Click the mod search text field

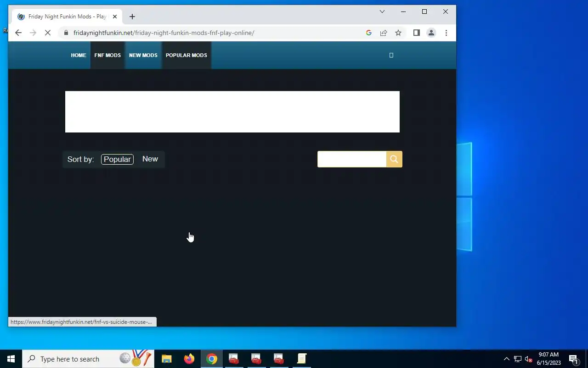pyautogui.click(x=352, y=159)
